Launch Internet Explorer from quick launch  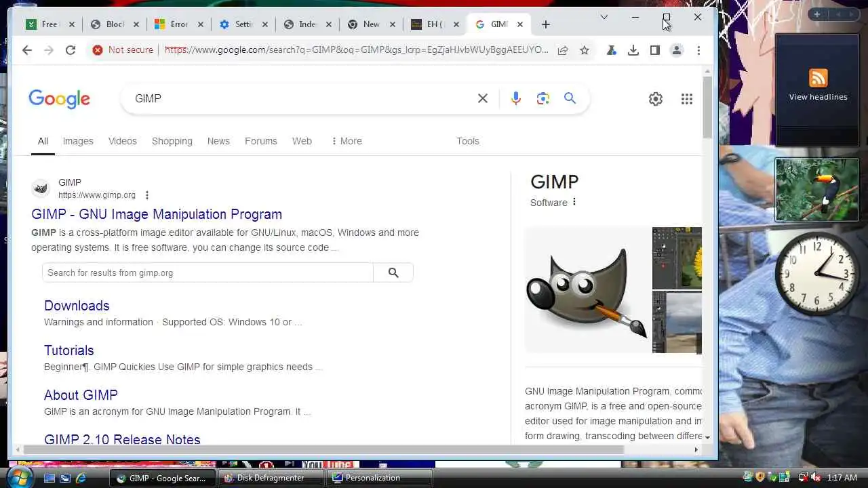(x=81, y=478)
